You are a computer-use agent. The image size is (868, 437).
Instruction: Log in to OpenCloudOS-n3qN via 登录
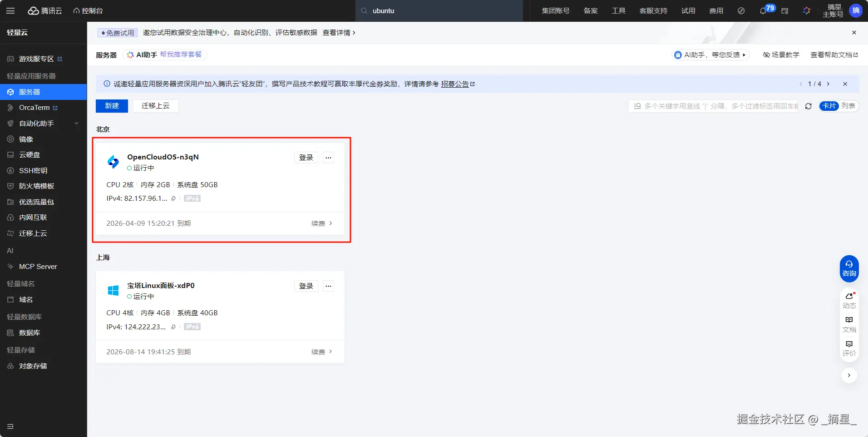tap(306, 158)
